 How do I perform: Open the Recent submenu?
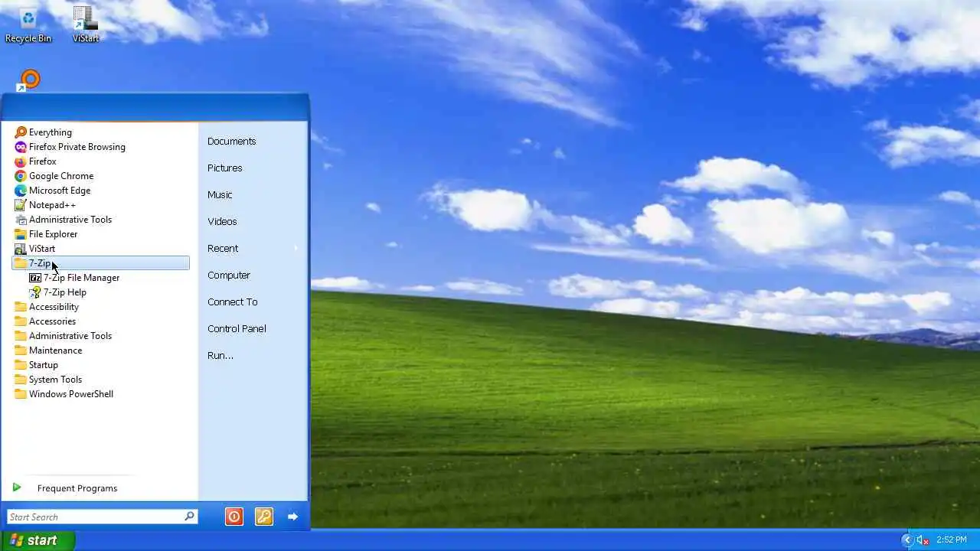pyautogui.click(x=252, y=249)
